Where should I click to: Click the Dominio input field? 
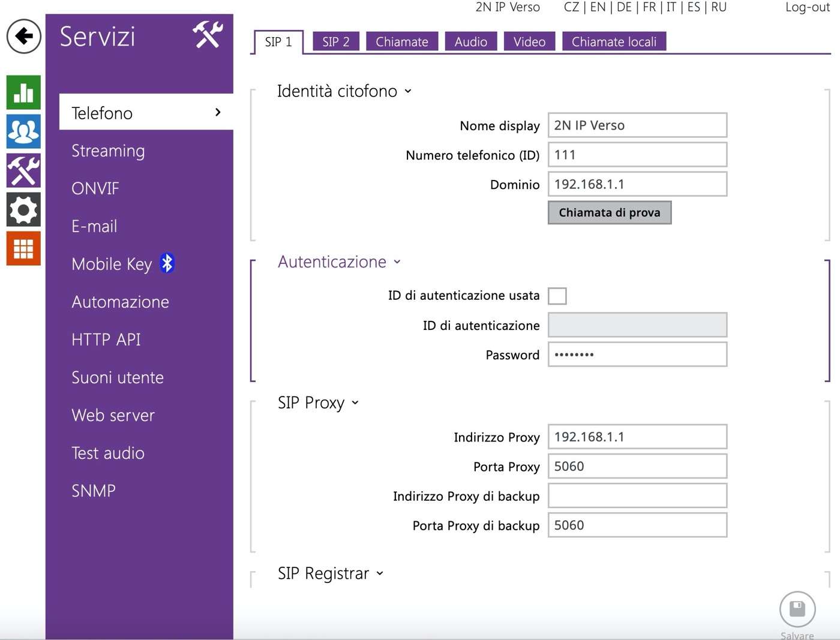pos(638,184)
